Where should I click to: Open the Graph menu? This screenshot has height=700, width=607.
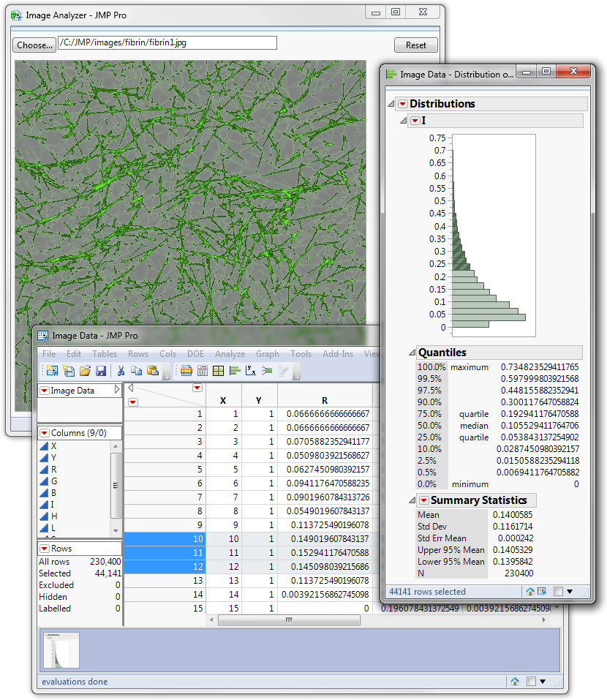268,354
